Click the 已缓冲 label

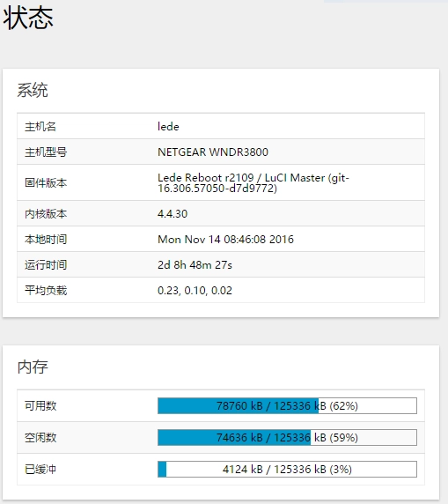(40, 470)
